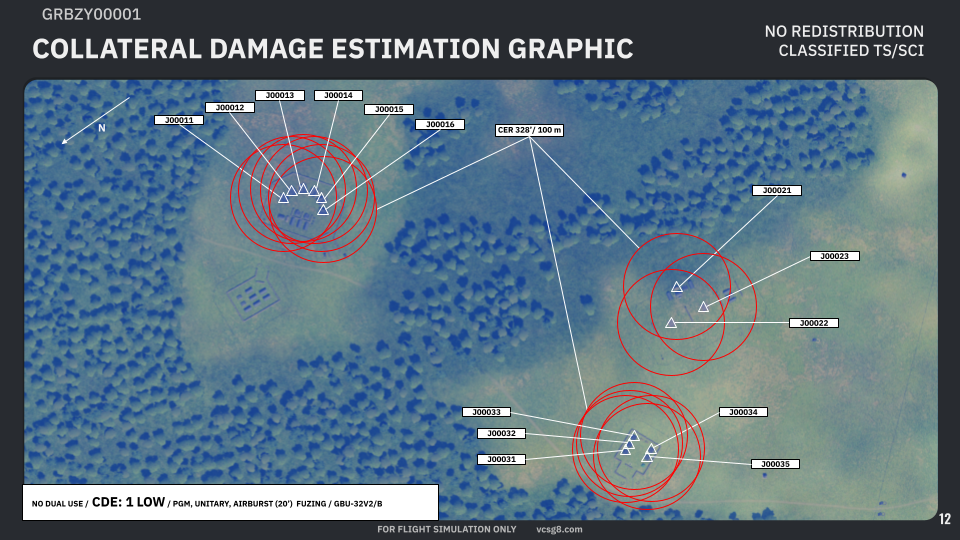Click the J00031 label
Image resolution: width=960 pixels, height=540 pixels.
coord(501,459)
